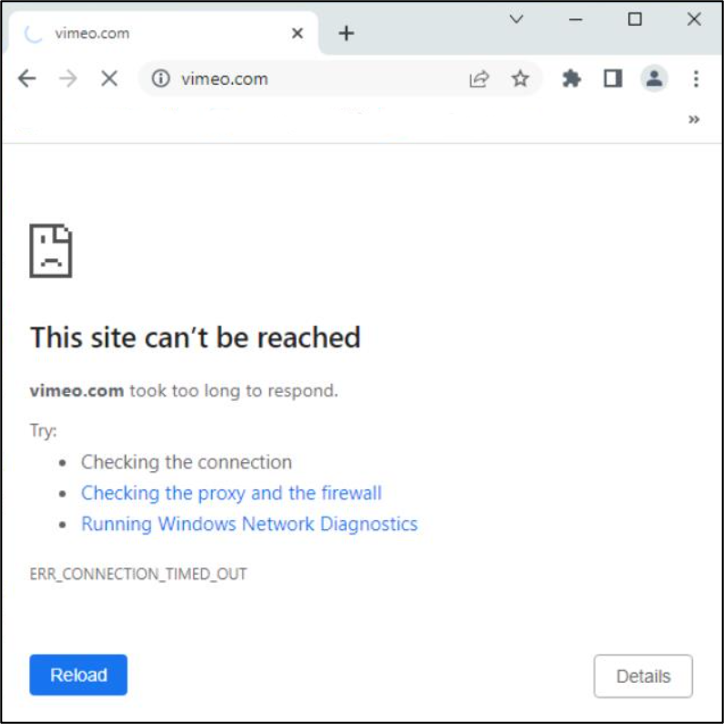Select the vimeo.com tab
This screenshot has width=724, height=724.
point(150,33)
